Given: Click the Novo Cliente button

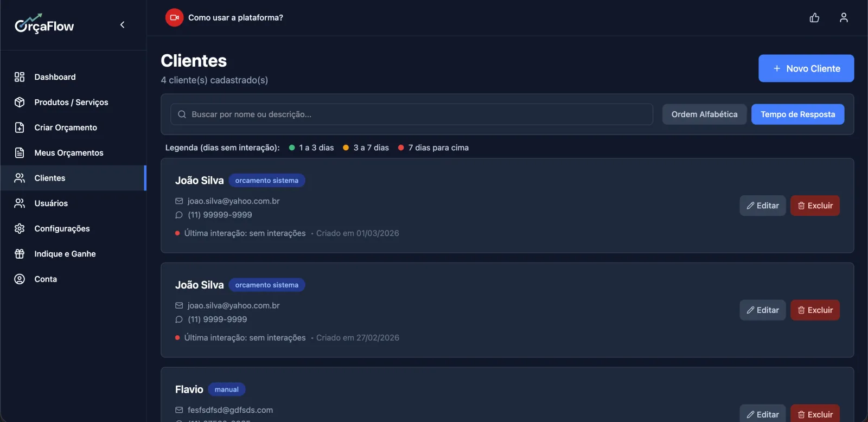Looking at the screenshot, I should [x=806, y=68].
